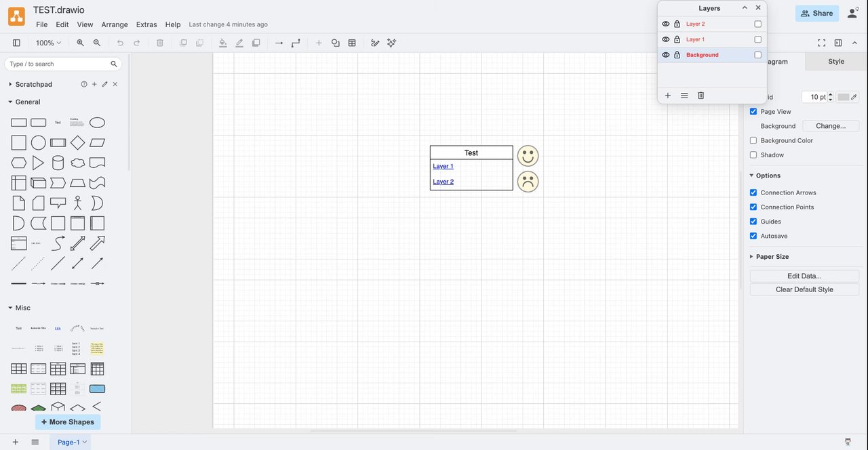The image size is (868, 450).
Task: Click the Edit Data... button
Action: pos(804,276)
